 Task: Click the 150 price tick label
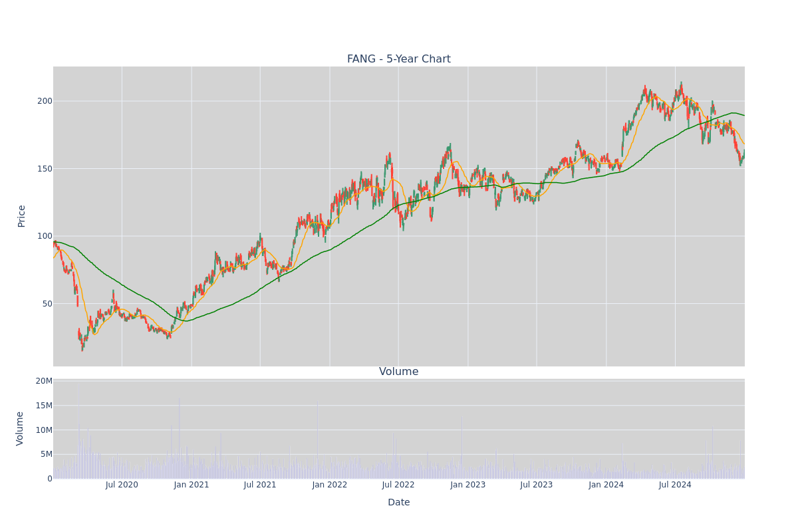[45, 168]
